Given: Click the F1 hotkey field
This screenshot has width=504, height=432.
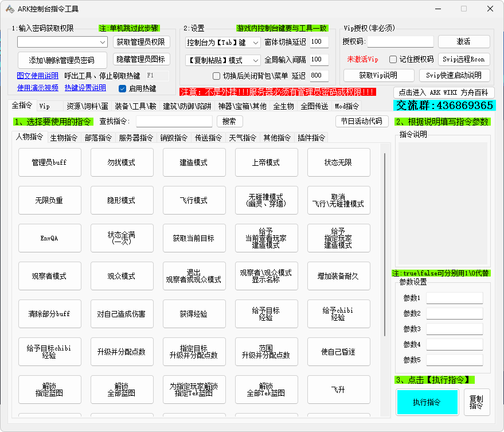Looking at the screenshot, I should [158, 76].
